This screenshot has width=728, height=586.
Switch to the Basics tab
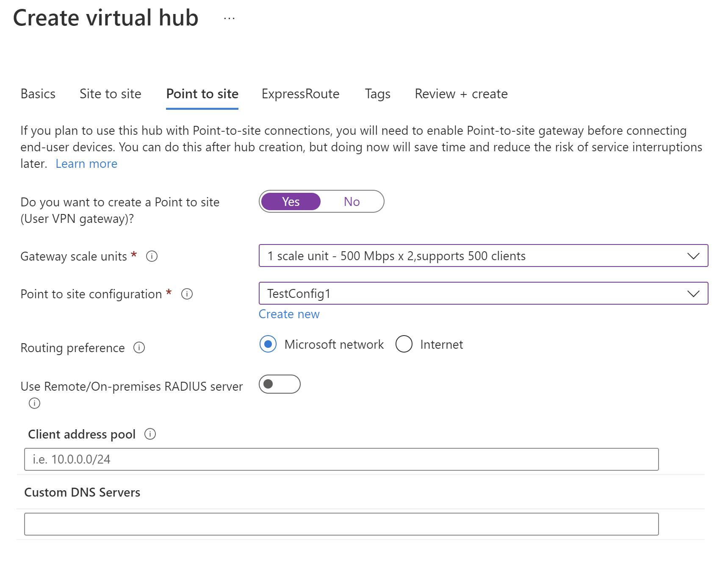[x=38, y=94]
